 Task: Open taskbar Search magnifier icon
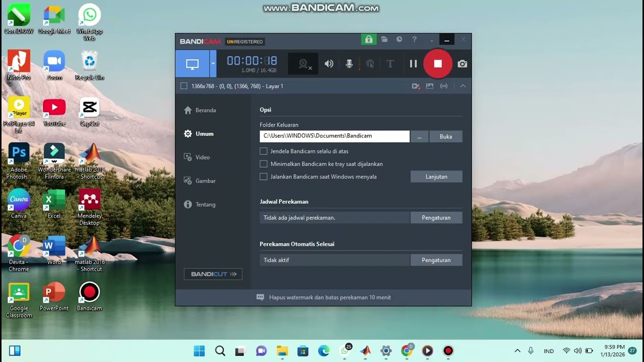(x=220, y=351)
